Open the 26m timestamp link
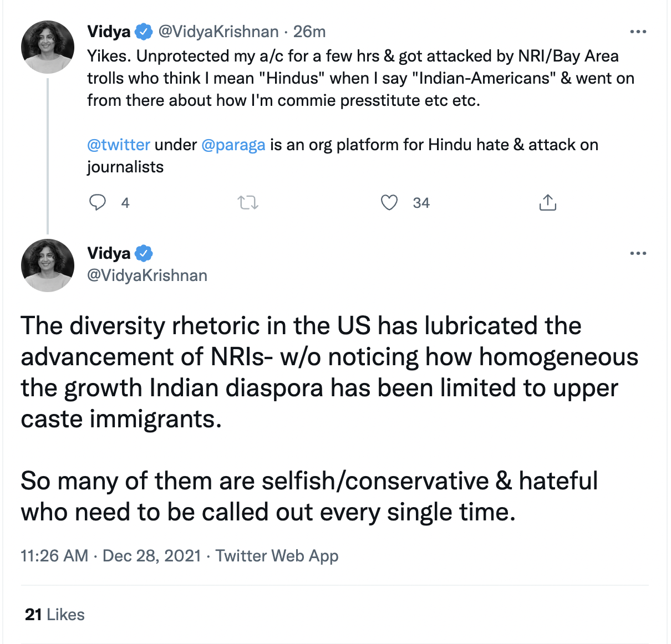The height and width of the screenshot is (644, 671). point(309,32)
